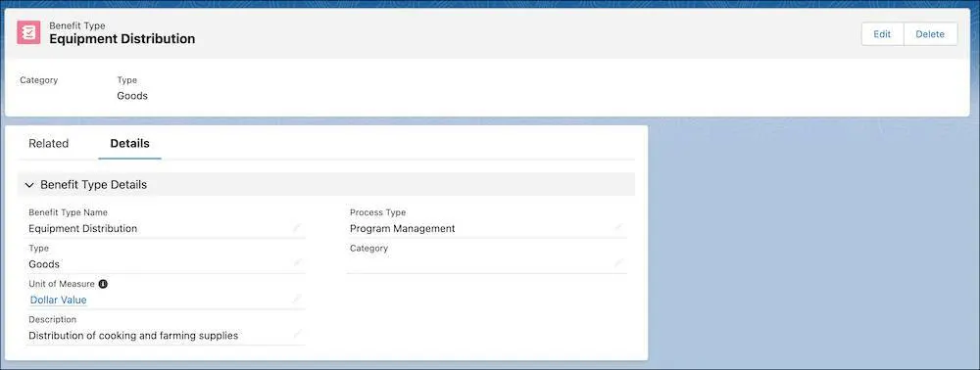Select the Details tab

(130, 144)
